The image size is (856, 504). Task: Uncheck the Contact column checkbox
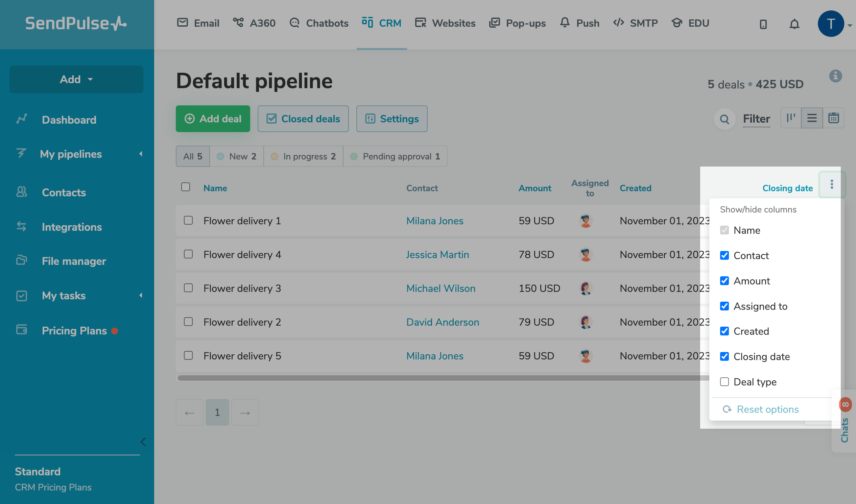coord(724,255)
